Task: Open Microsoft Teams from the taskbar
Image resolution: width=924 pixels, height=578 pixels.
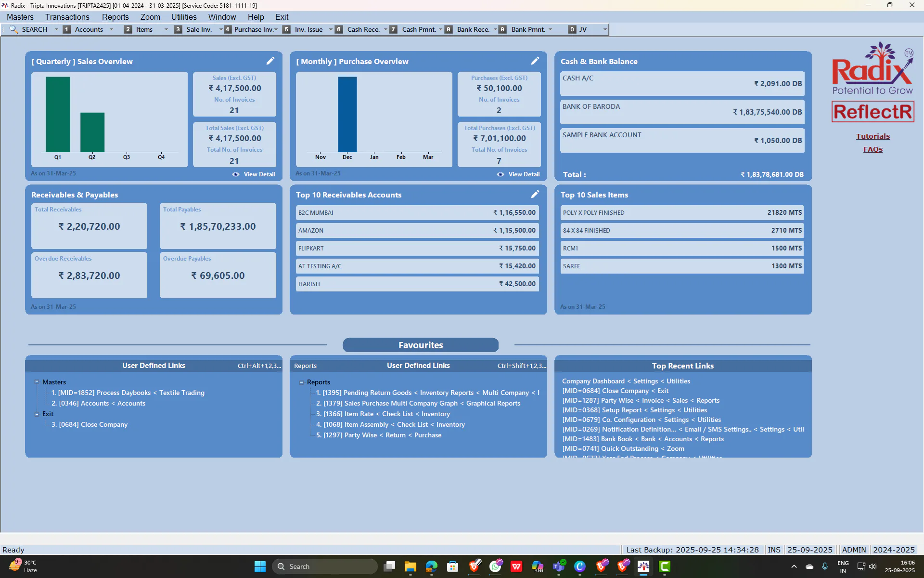Action: click(x=559, y=566)
